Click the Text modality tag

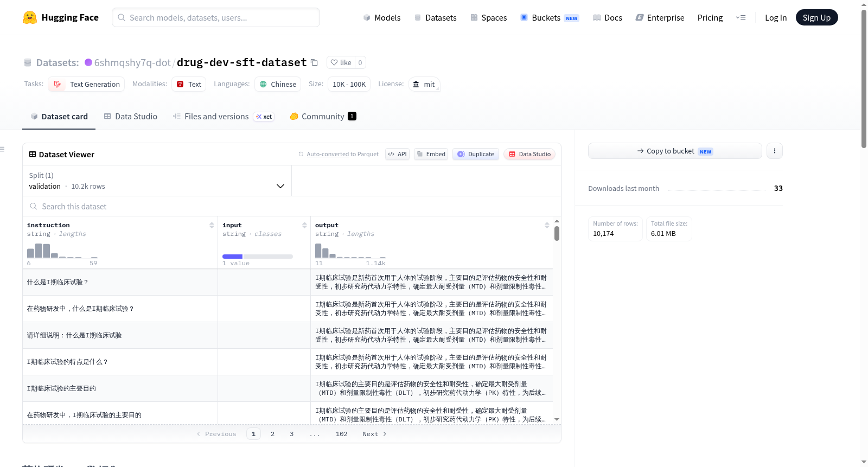click(x=189, y=84)
